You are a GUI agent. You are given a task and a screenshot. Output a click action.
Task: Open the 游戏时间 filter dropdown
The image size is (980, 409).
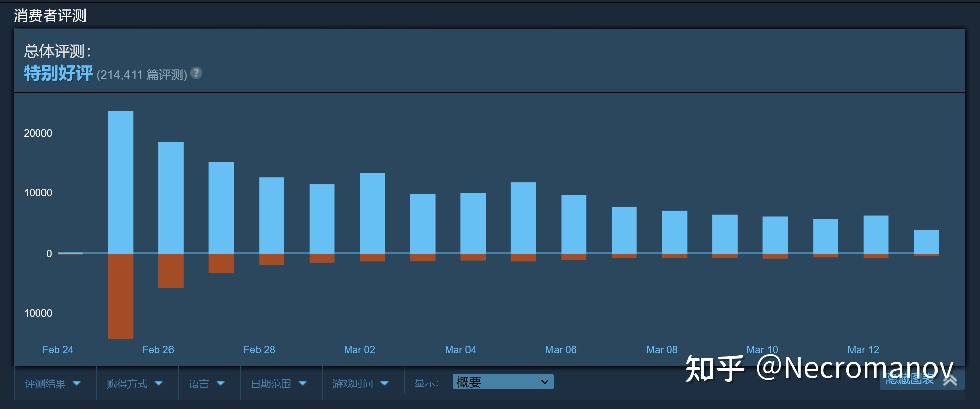361,384
